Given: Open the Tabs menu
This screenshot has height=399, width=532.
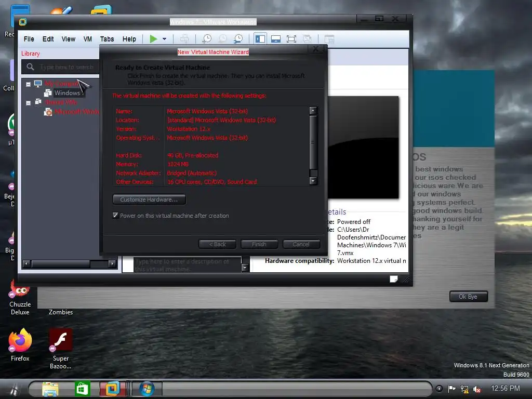Looking at the screenshot, I should coord(107,39).
